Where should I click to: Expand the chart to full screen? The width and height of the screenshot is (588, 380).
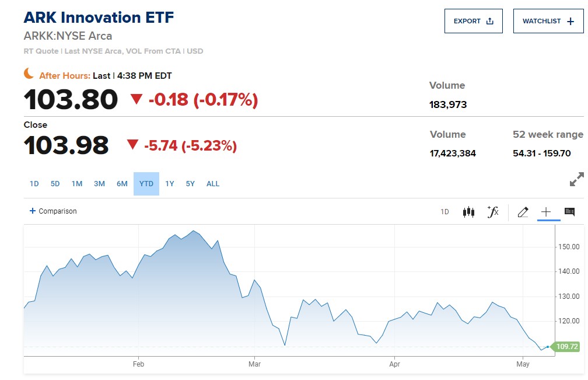[576, 180]
